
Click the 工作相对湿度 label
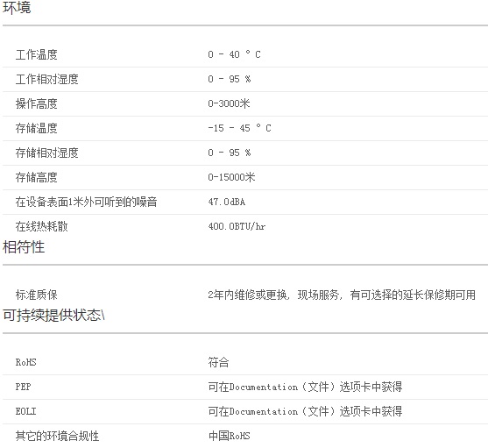point(47,79)
